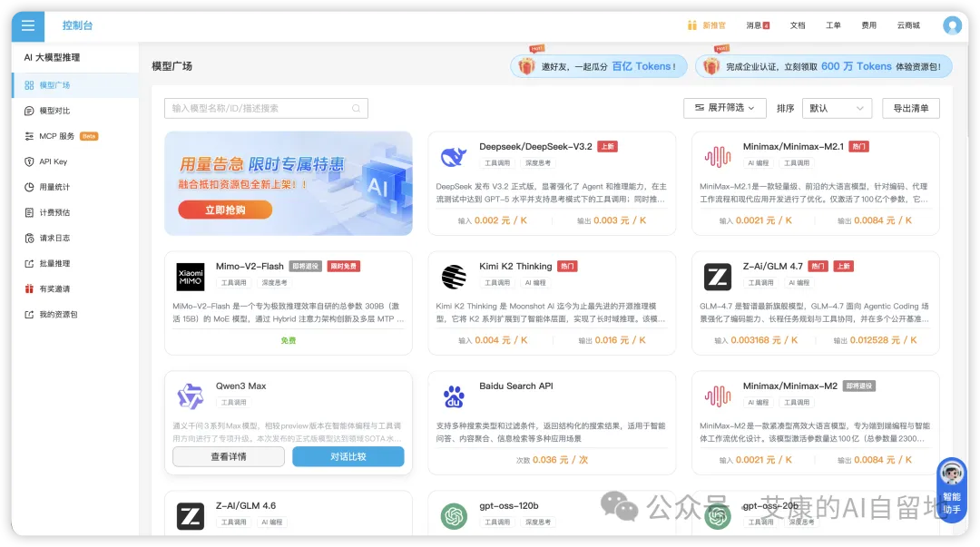980x547 pixels.
Task: Click the search magnifier icon
Action: [x=356, y=108]
